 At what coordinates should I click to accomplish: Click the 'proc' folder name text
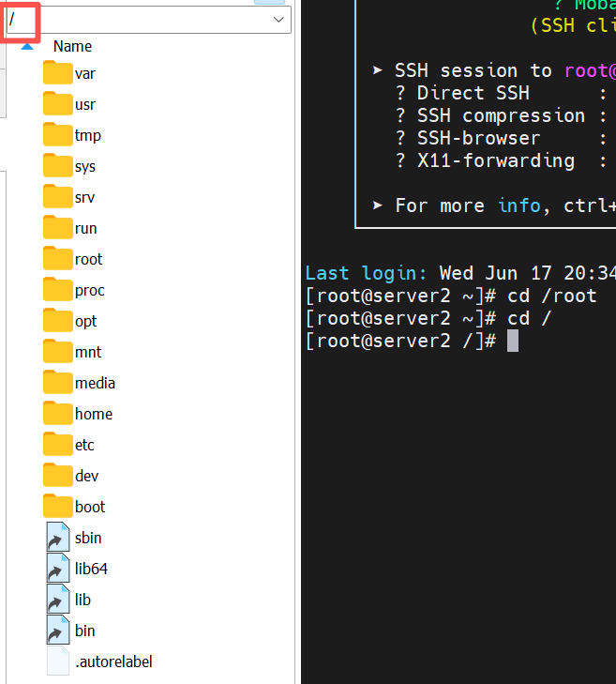(x=90, y=290)
